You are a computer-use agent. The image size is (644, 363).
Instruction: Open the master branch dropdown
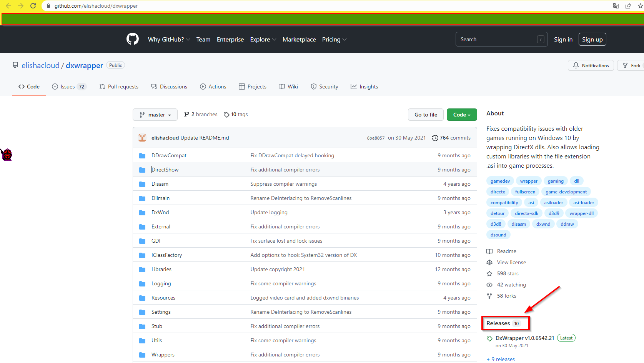tap(155, 115)
